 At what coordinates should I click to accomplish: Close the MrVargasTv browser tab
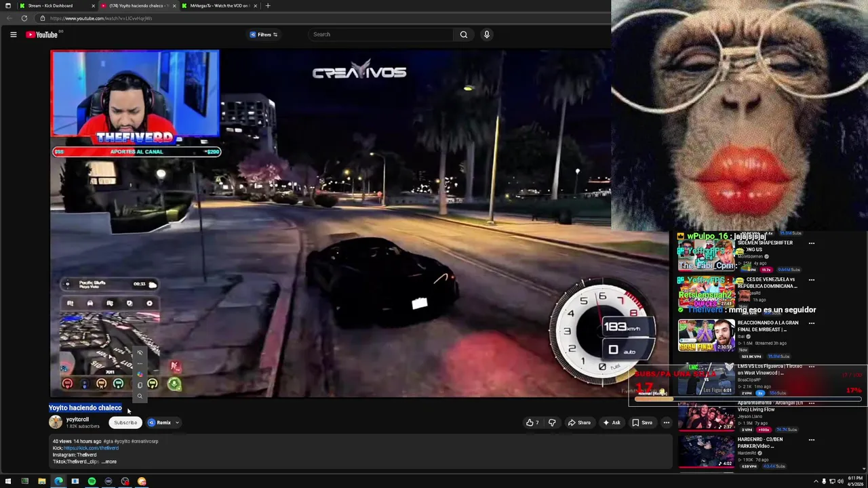pos(255,5)
